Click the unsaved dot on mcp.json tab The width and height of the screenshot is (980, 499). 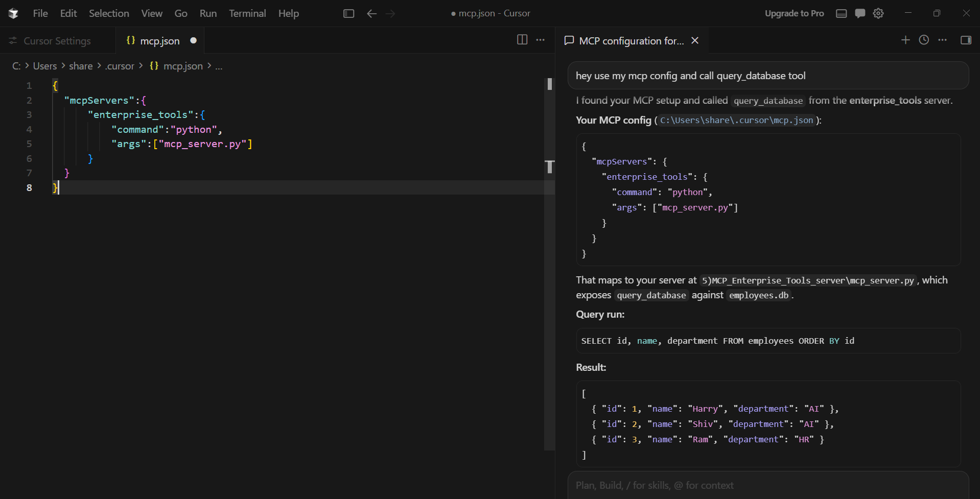193,40
